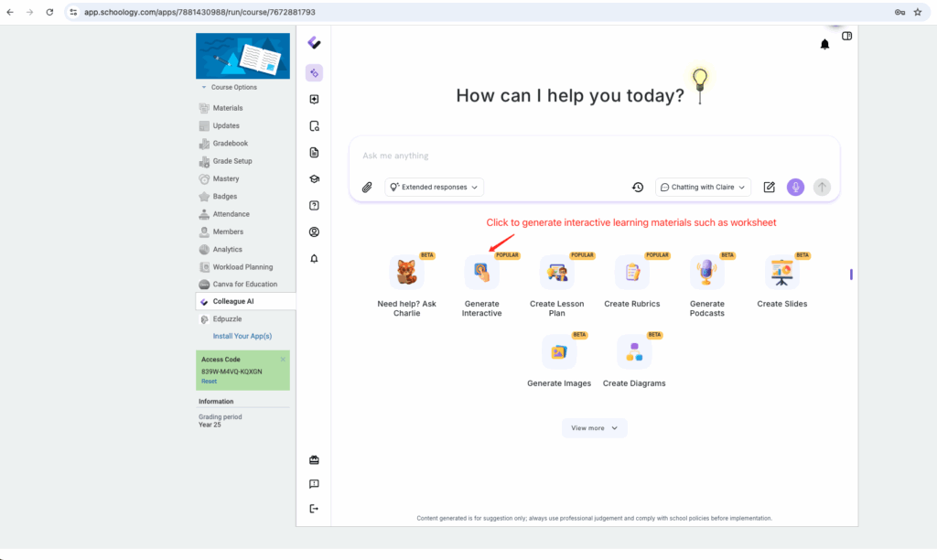The height and width of the screenshot is (560, 937).
Task: Click the Ask me anything input field
Action: (x=586, y=156)
